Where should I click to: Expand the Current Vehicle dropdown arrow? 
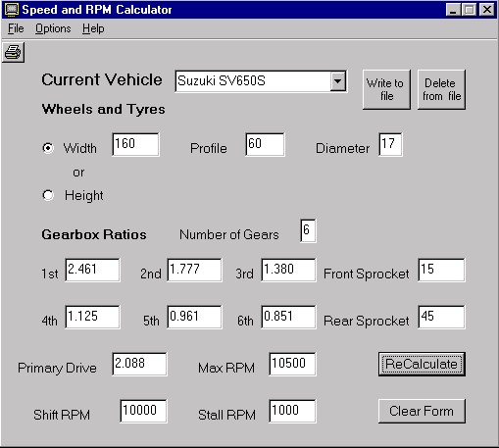coord(337,80)
